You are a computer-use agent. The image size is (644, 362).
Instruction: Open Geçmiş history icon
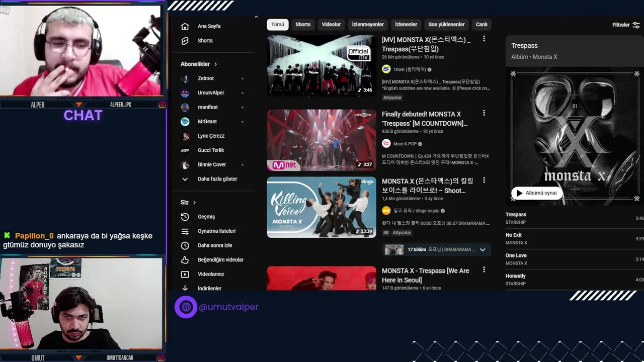(185, 217)
